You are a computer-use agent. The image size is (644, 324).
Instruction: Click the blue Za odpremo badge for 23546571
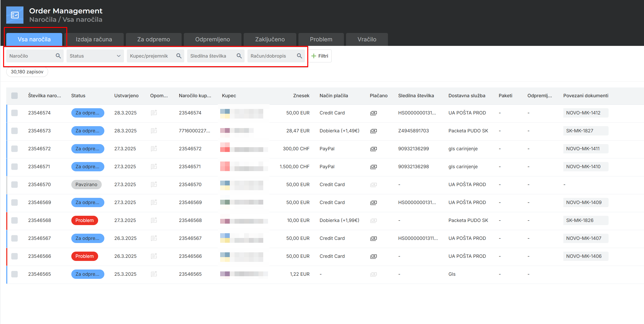87,167
